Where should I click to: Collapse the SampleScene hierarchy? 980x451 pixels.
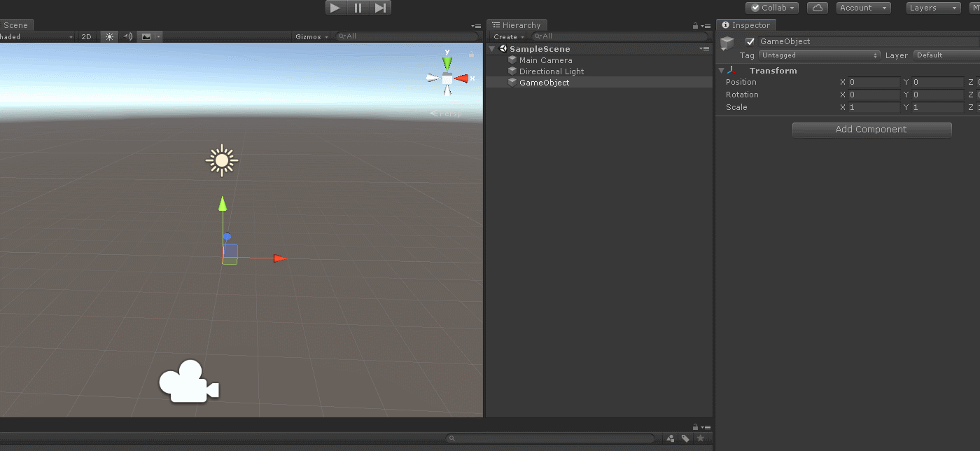491,48
